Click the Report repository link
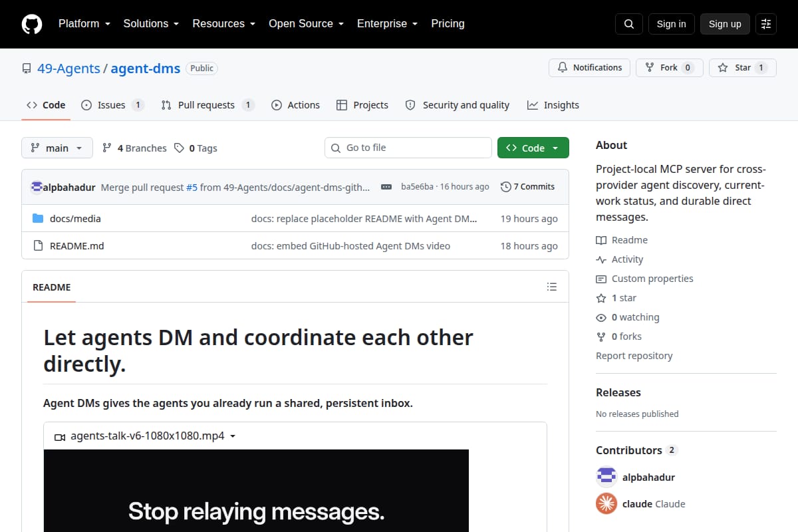The width and height of the screenshot is (798, 532). point(634,356)
